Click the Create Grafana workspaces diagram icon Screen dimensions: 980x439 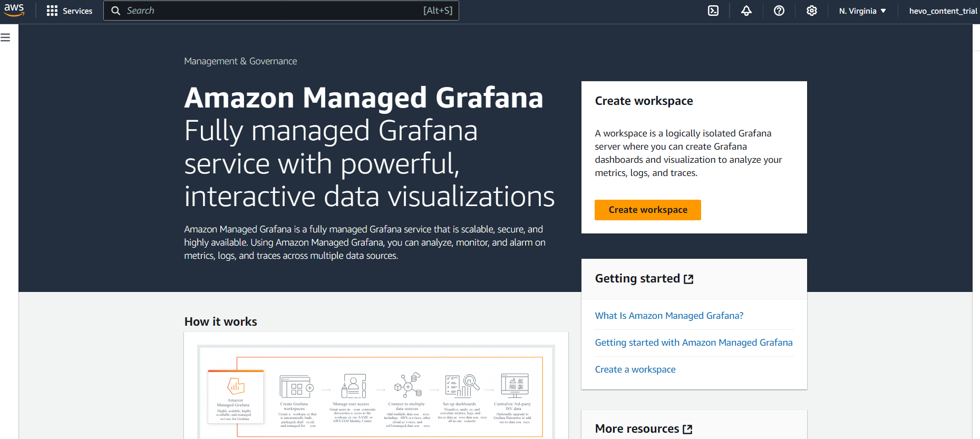click(x=296, y=387)
